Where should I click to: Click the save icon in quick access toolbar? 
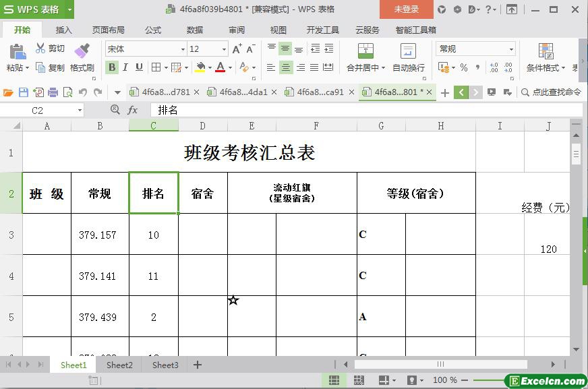pyautogui.click(x=24, y=92)
